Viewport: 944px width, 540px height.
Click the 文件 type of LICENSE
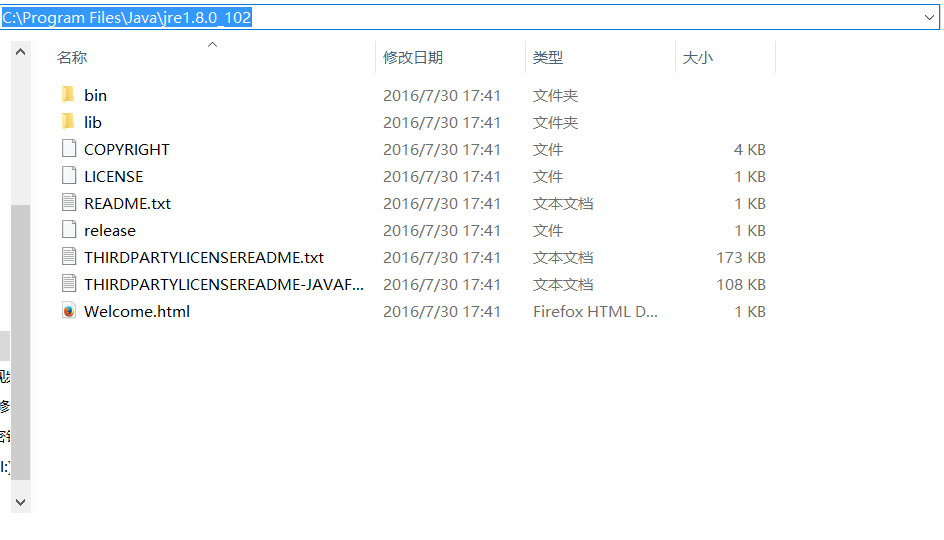pyautogui.click(x=548, y=176)
